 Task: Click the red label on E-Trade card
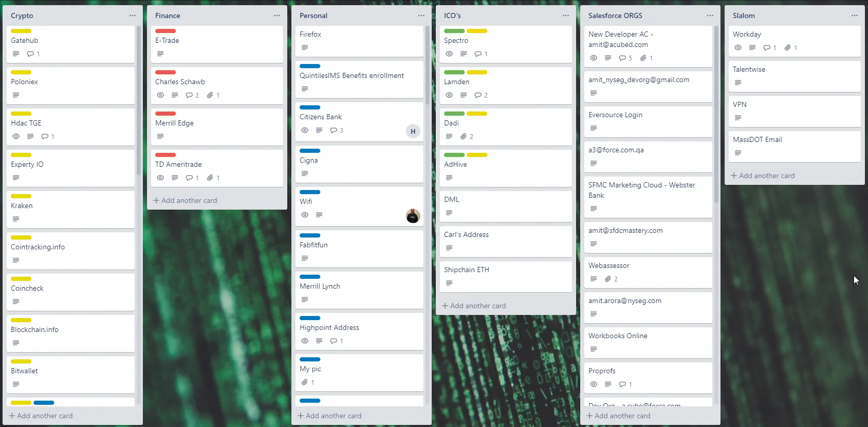[166, 31]
